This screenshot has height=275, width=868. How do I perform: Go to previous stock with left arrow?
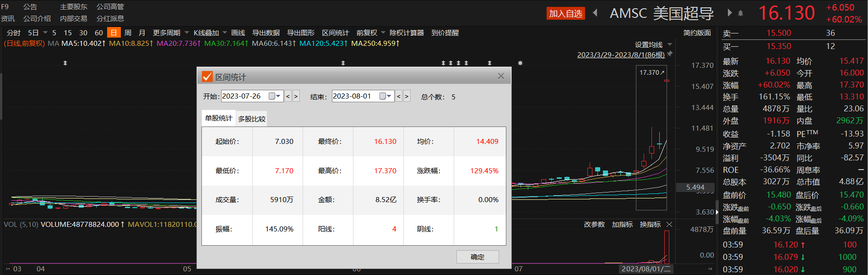(595, 13)
